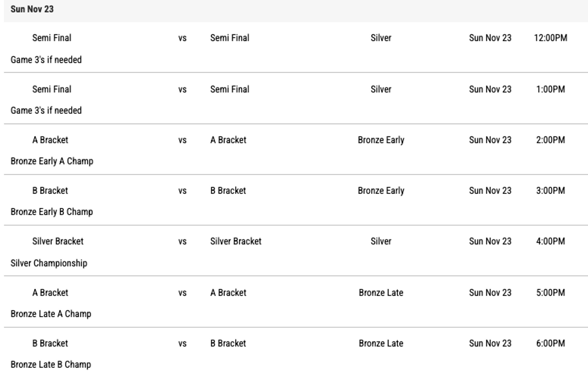Click Silver division in 4:00PM row
Image resolution: width=588 pixels, height=375 pixels.
(381, 241)
